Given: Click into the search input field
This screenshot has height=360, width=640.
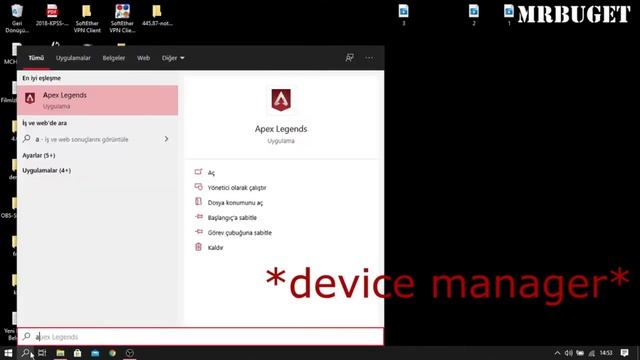Looking at the screenshot, I should click(x=200, y=337).
